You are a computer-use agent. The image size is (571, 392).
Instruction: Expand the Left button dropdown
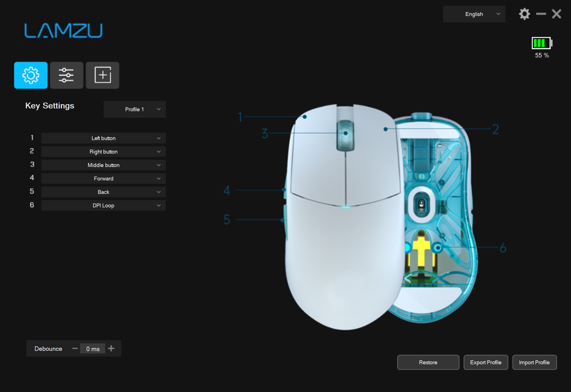158,138
